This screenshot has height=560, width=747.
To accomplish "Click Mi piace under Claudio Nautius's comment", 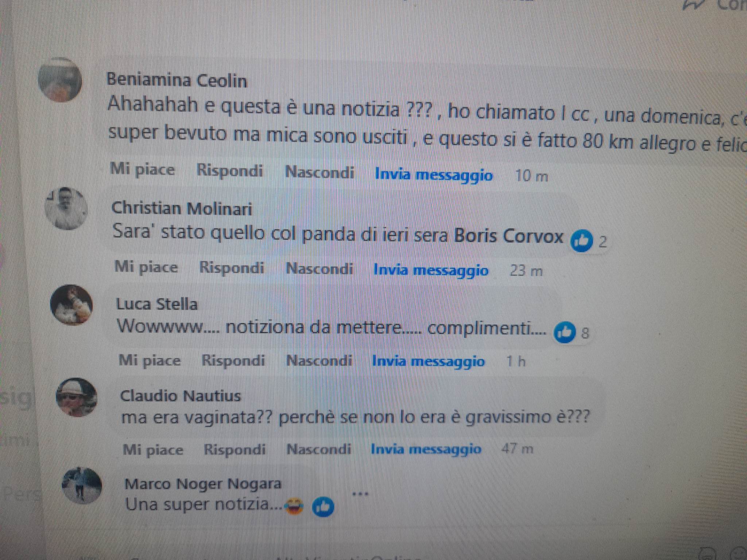I will (x=153, y=450).
